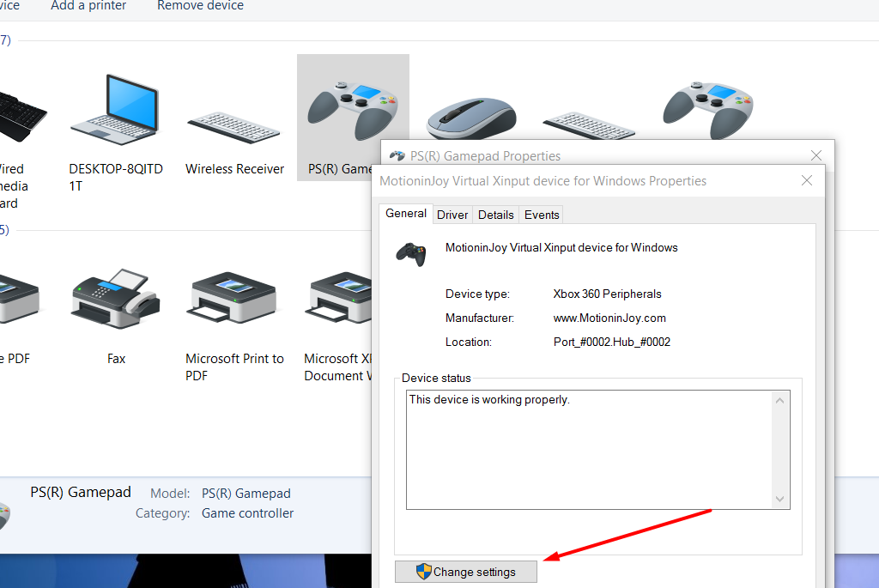Click Add a printer in the toolbar
879x588 pixels.
click(88, 6)
